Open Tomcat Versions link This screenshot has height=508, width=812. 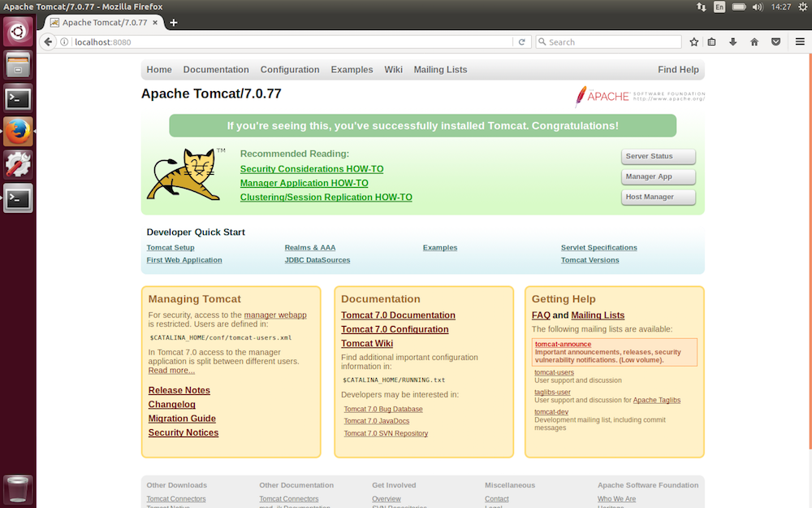click(590, 260)
